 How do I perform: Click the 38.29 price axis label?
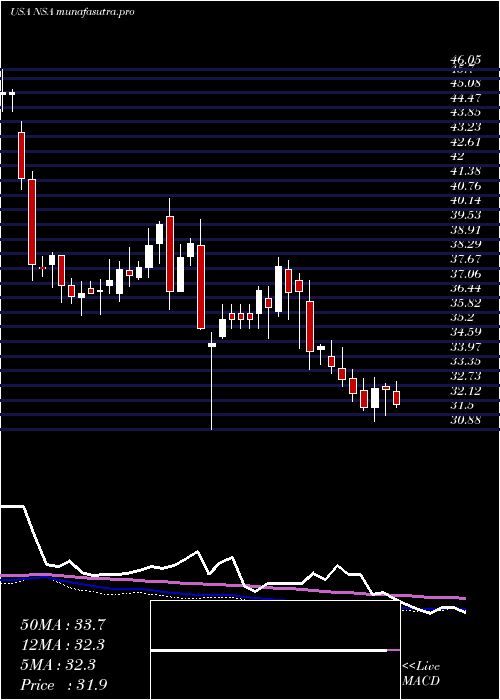465,244
